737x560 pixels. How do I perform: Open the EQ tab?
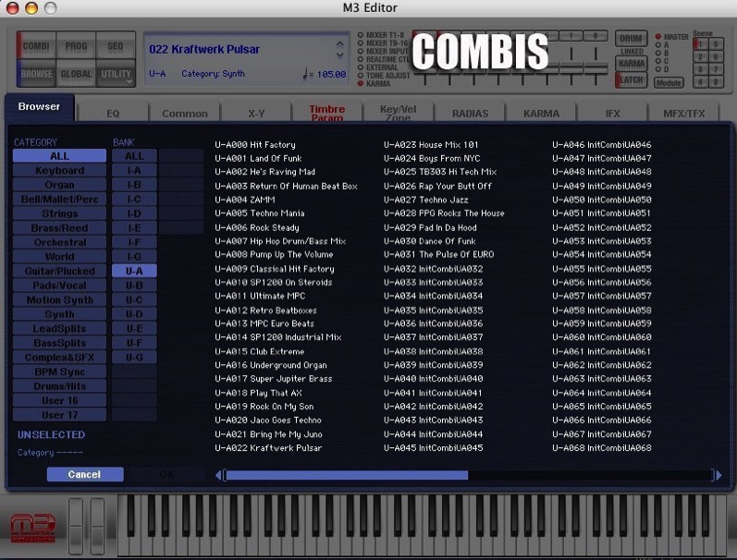[113, 114]
